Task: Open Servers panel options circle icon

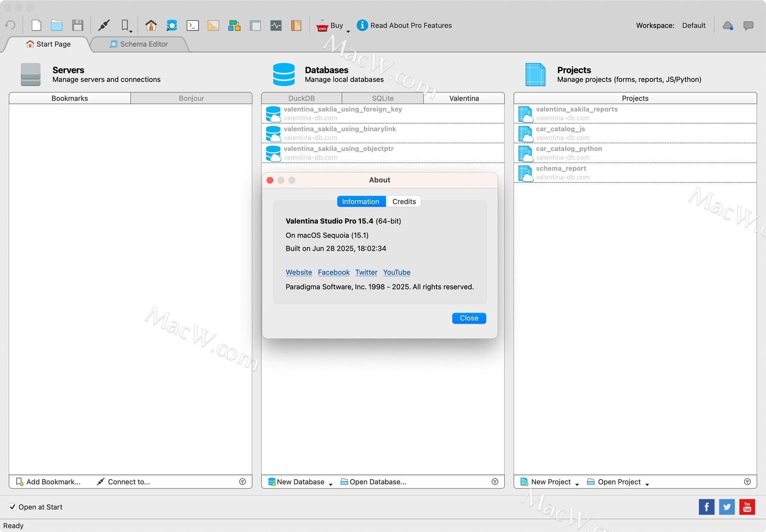Action: click(x=243, y=482)
